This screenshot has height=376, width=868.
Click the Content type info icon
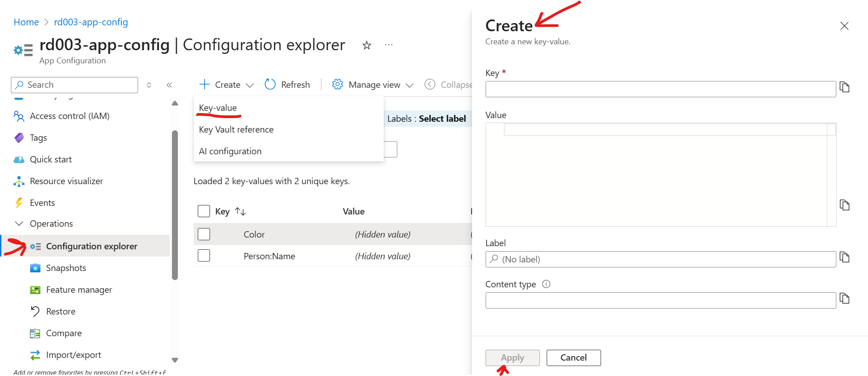[x=546, y=284]
